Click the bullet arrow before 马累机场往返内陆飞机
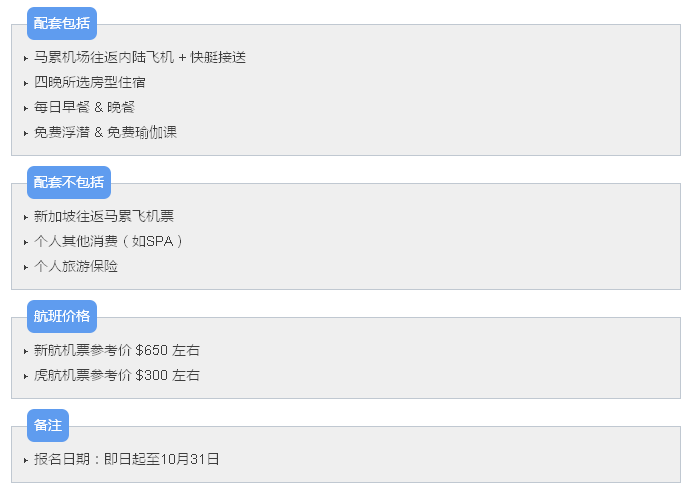691x492 pixels. point(26,59)
